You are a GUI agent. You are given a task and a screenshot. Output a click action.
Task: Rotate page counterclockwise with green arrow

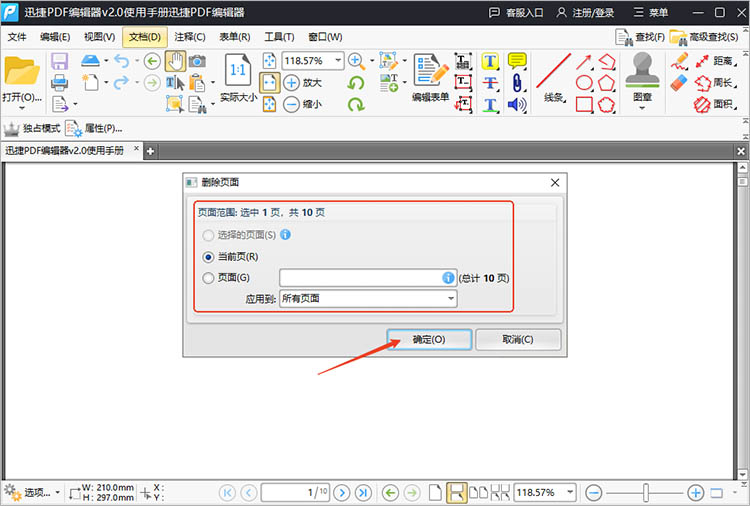(x=355, y=83)
